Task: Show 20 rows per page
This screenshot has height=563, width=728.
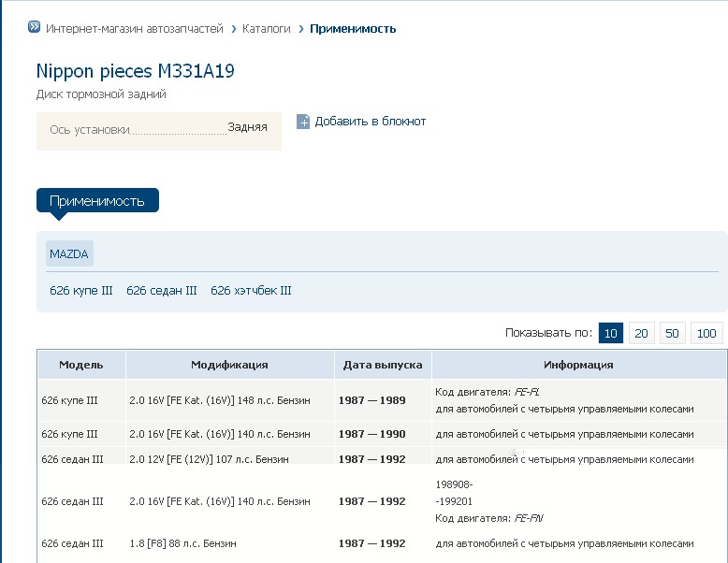Action: click(x=642, y=333)
